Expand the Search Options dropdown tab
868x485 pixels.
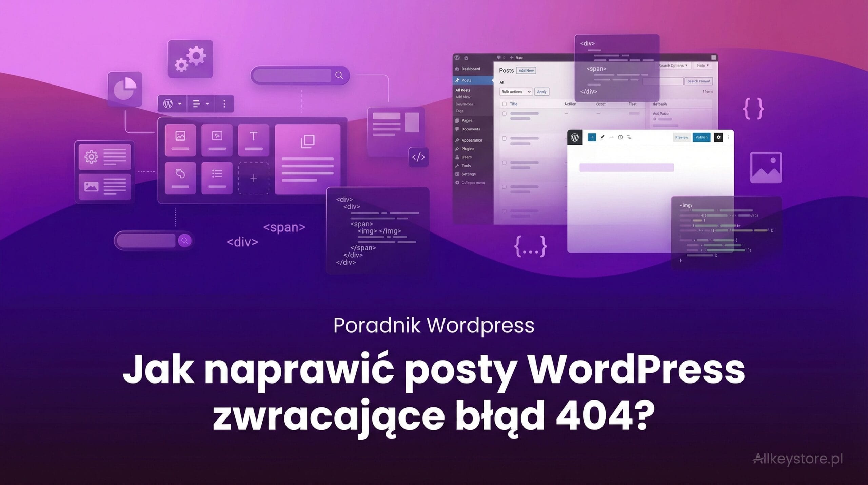(673, 66)
